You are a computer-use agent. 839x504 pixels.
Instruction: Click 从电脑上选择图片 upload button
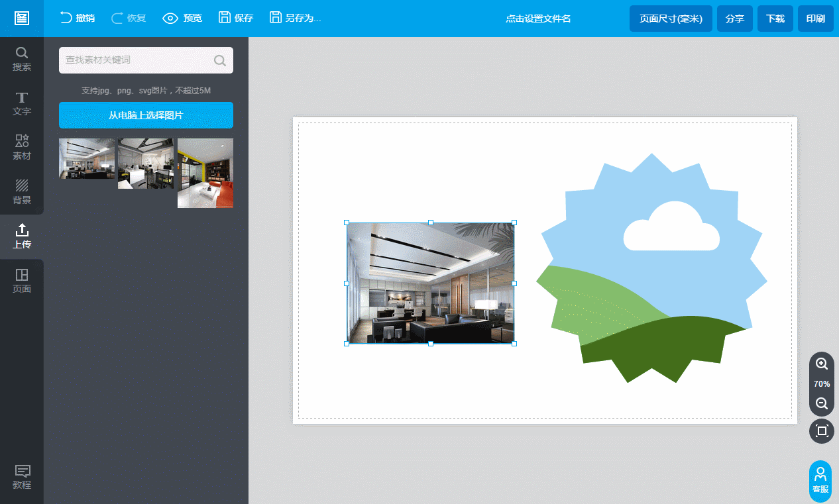[146, 115]
